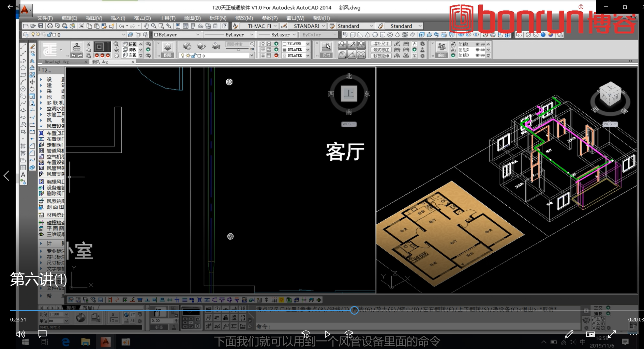Toggle visibility eye for 组1

477,44
